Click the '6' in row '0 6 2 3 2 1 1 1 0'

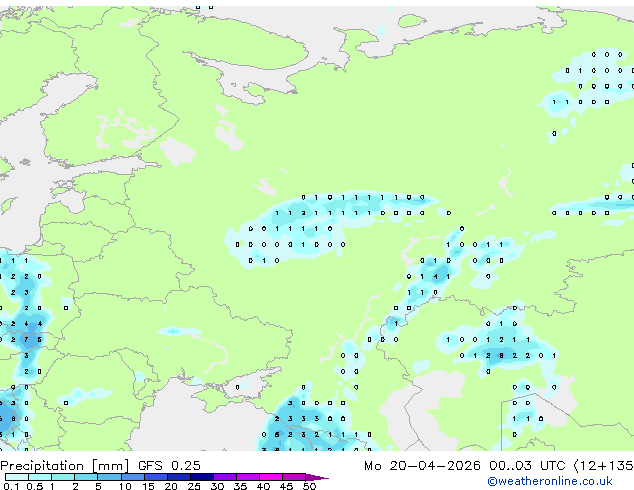pos(277,435)
